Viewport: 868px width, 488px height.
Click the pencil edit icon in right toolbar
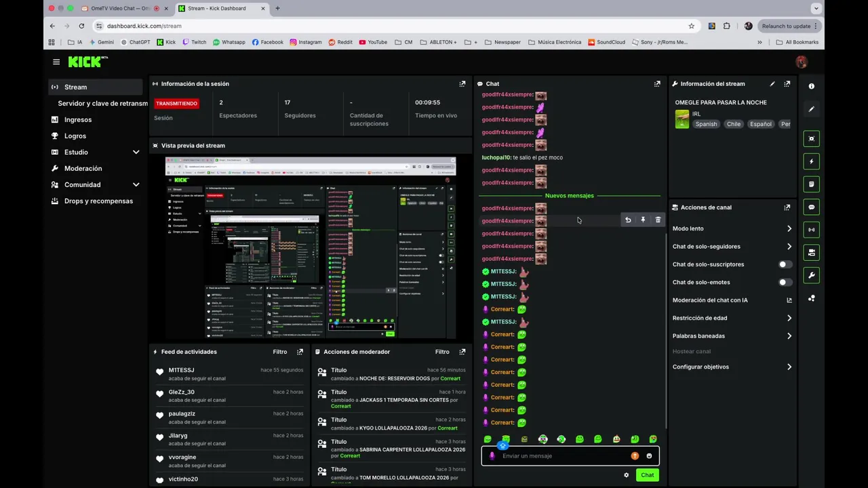(812, 109)
